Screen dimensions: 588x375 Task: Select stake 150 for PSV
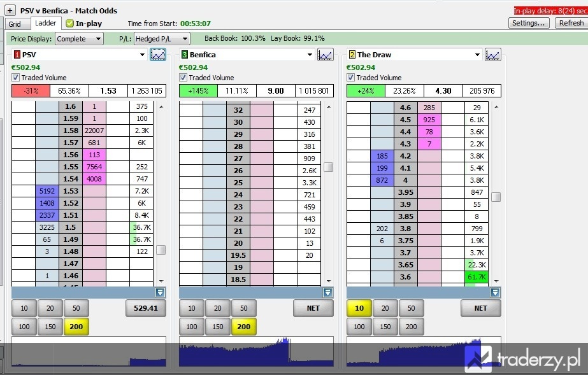pyautogui.click(x=50, y=327)
